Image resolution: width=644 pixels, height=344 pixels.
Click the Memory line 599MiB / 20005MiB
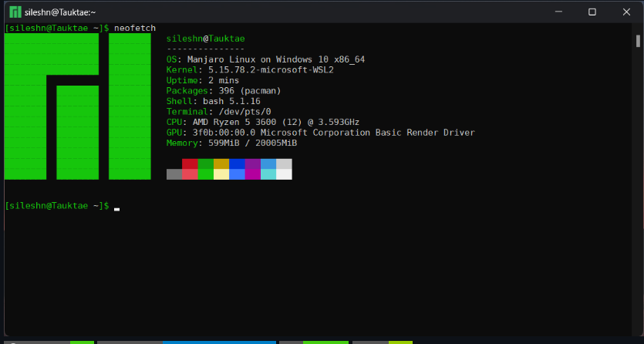[x=231, y=143]
